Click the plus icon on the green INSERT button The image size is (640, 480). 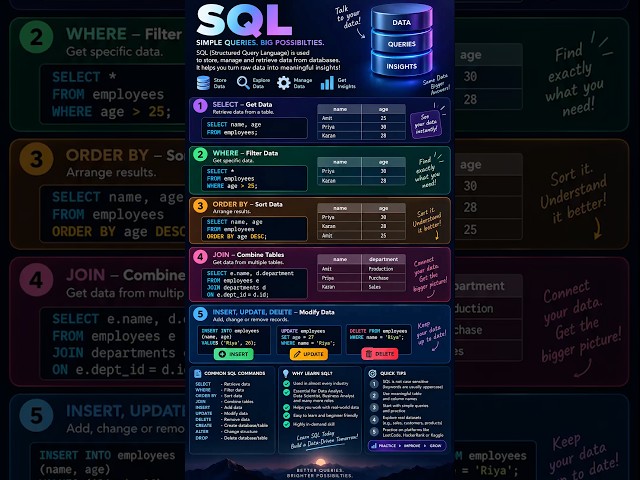point(222,354)
